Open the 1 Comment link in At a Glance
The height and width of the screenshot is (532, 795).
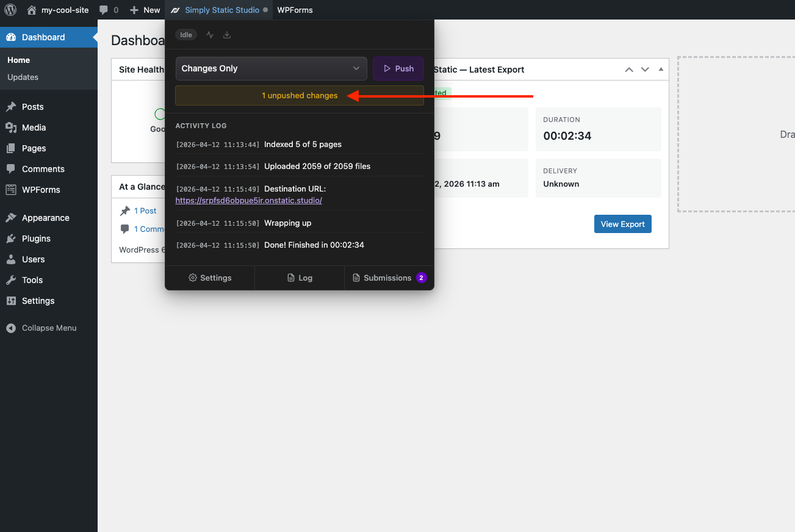(149, 229)
